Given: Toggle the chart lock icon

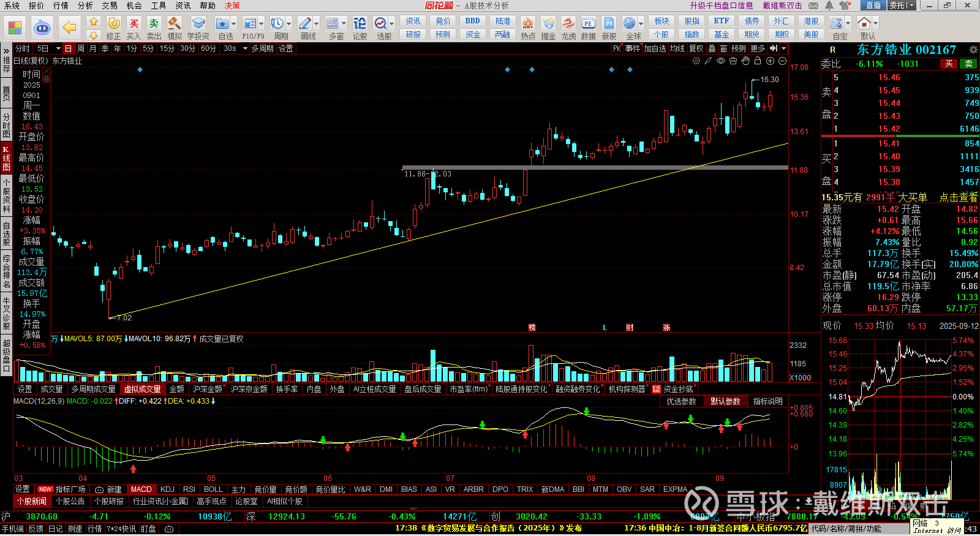Looking at the screenshot, I should [x=758, y=61].
